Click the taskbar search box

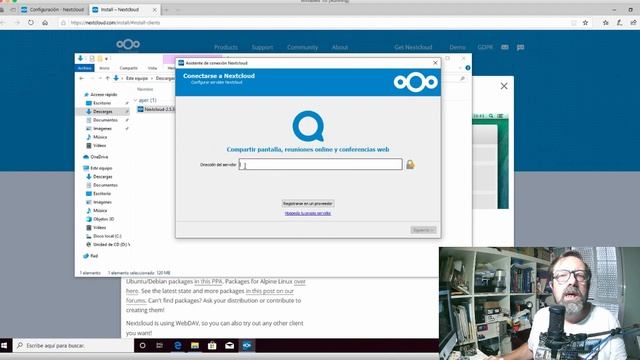(x=73, y=346)
